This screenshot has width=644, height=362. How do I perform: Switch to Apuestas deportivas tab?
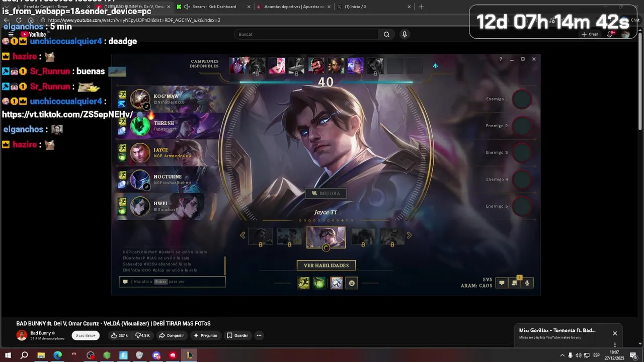tap(294, 7)
